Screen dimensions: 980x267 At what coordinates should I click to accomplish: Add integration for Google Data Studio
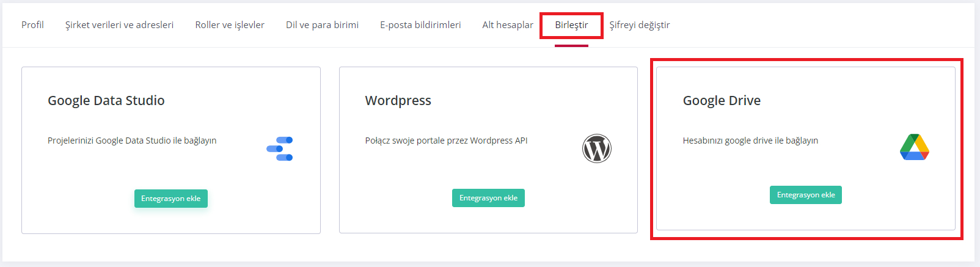pos(171,199)
